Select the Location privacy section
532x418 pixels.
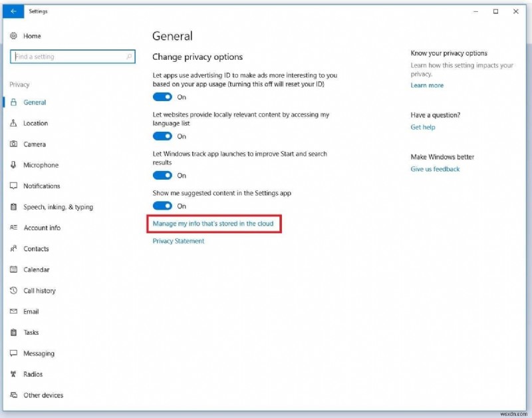coord(35,123)
